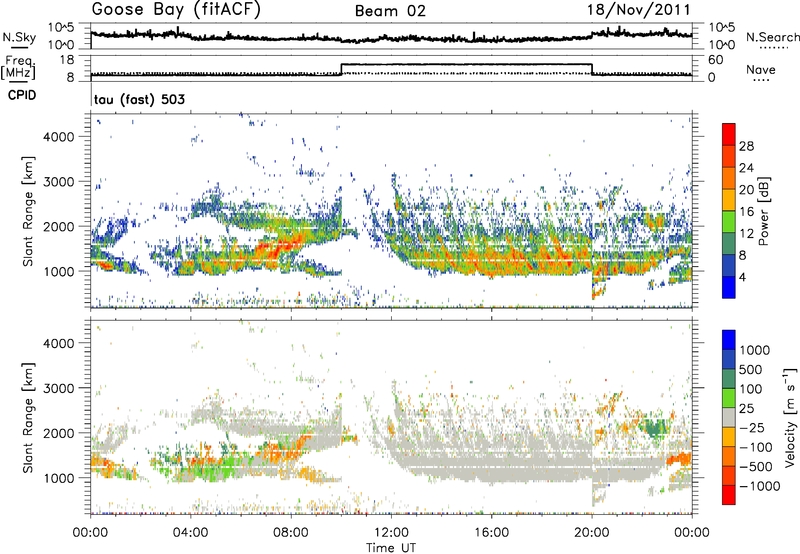Click the 'N.Sky' legend label
Viewport: 800px width, 554px height.
pyautogui.click(x=19, y=37)
